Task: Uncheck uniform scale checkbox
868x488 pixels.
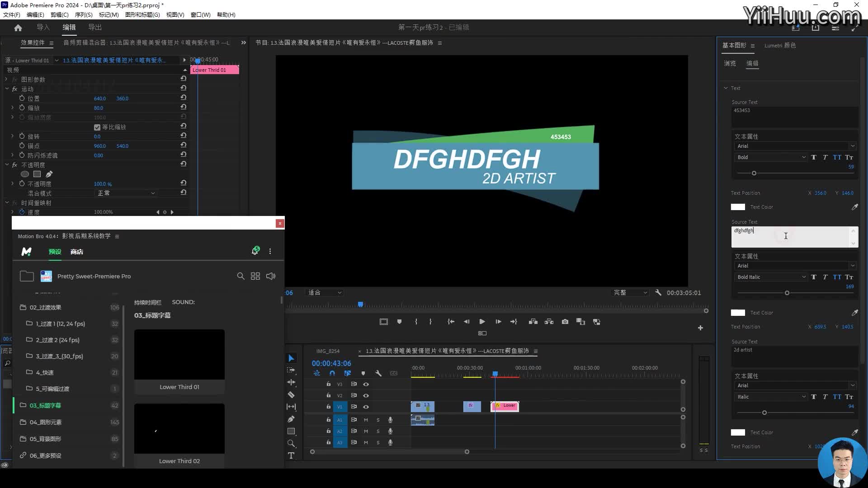Action: [x=97, y=127]
